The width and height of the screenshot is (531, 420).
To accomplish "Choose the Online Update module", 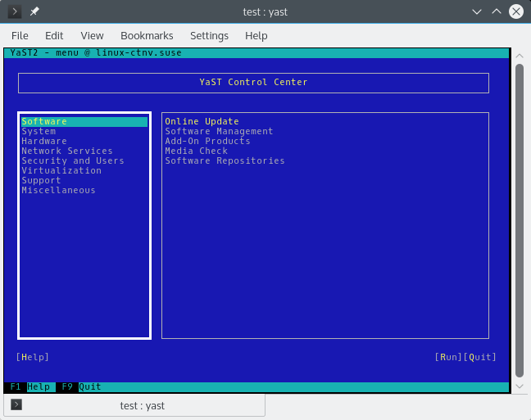I will coord(202,121).
